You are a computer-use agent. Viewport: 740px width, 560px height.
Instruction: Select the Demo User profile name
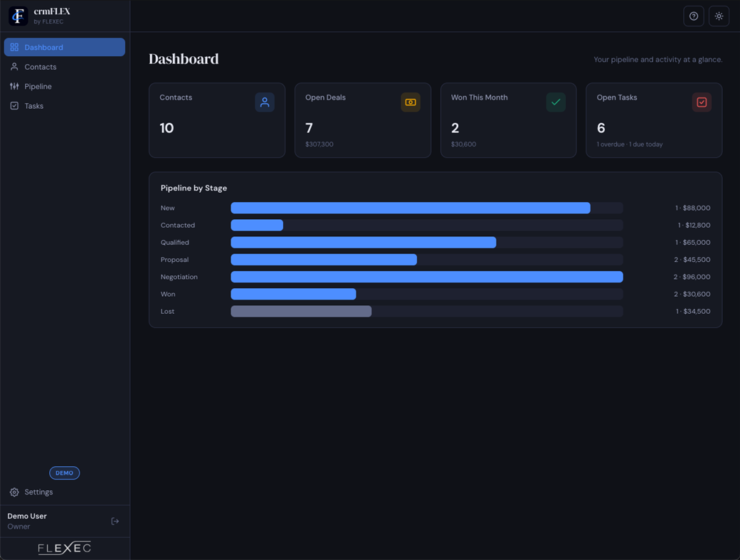[x=27, y=516]
